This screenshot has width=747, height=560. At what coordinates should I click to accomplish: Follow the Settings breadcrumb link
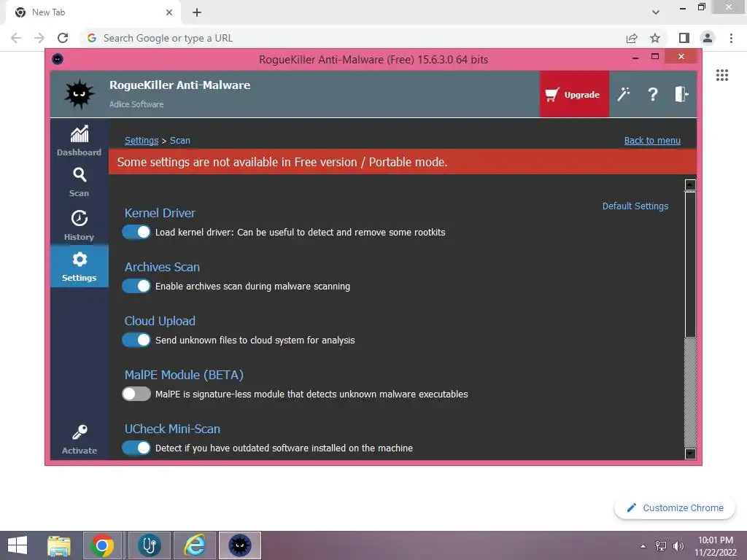142,141
